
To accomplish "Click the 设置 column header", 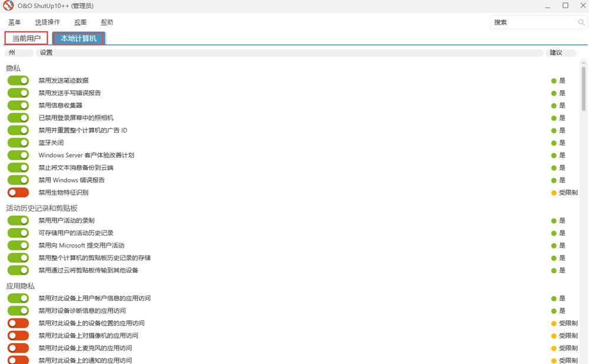I will (46, 53).
